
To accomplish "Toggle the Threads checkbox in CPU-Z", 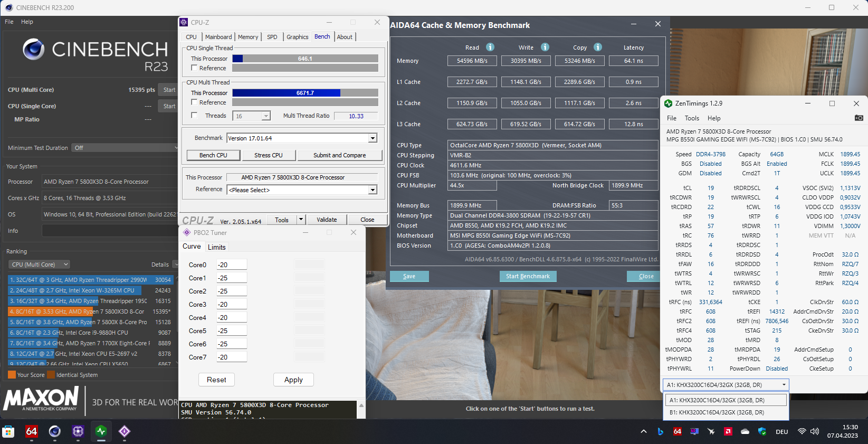I will click(x=194, y=115).
